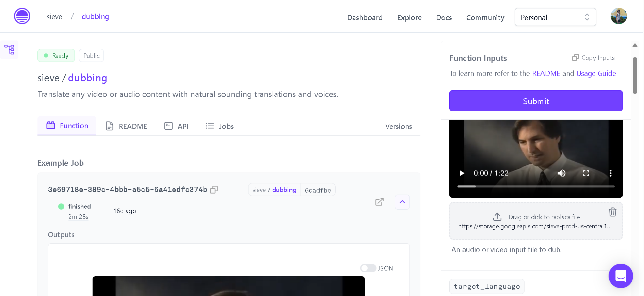Click the Public badge
Screen dimensions: 644x296
(x=91, y=55)
